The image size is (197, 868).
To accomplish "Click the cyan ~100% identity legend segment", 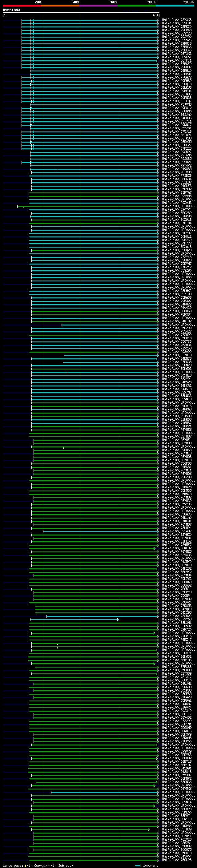I will pos(175,6).
